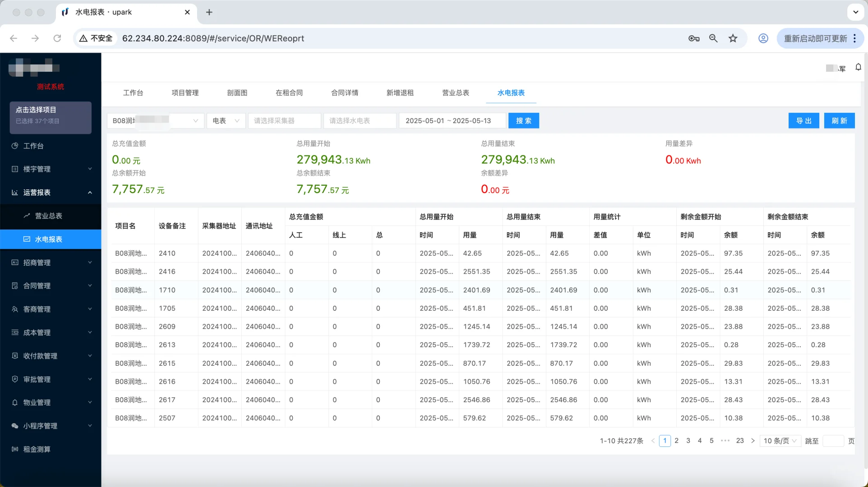This screenshot has height=487, width=868.
Task: Click the 导出 export button
Action: [803, 120]
